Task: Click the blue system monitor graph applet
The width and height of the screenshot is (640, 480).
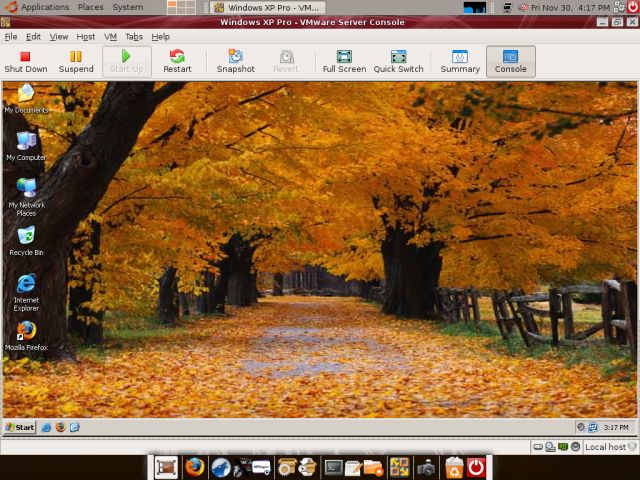Action: (x=475, y=7)
